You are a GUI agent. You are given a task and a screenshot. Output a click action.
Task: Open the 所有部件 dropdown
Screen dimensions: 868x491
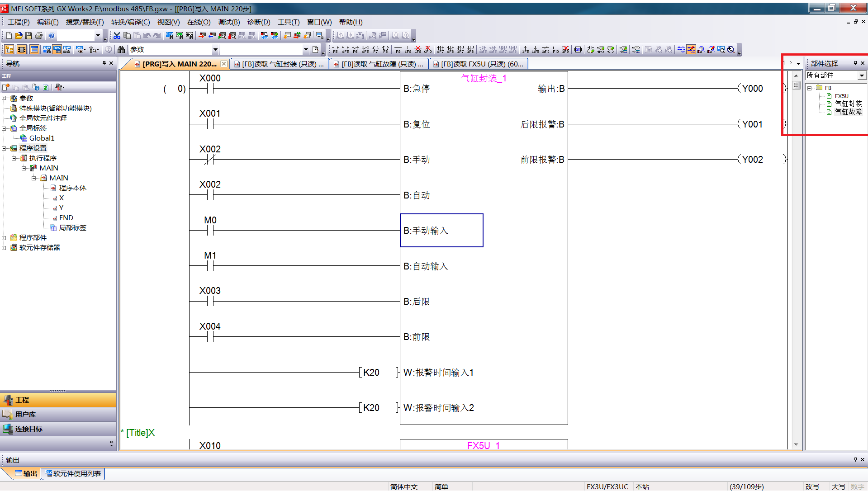[862, 76]
